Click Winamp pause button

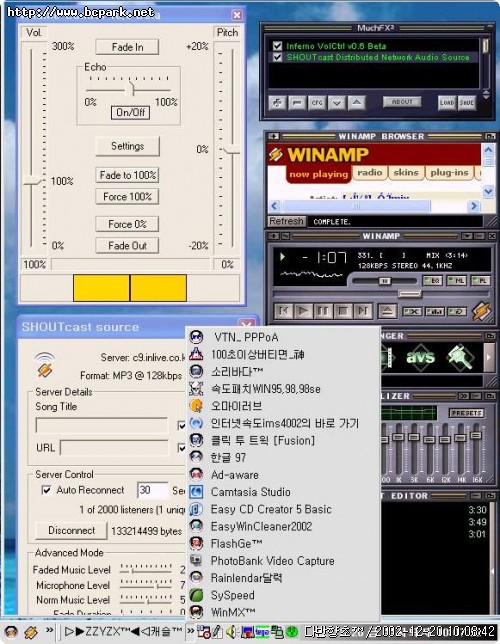323,311
